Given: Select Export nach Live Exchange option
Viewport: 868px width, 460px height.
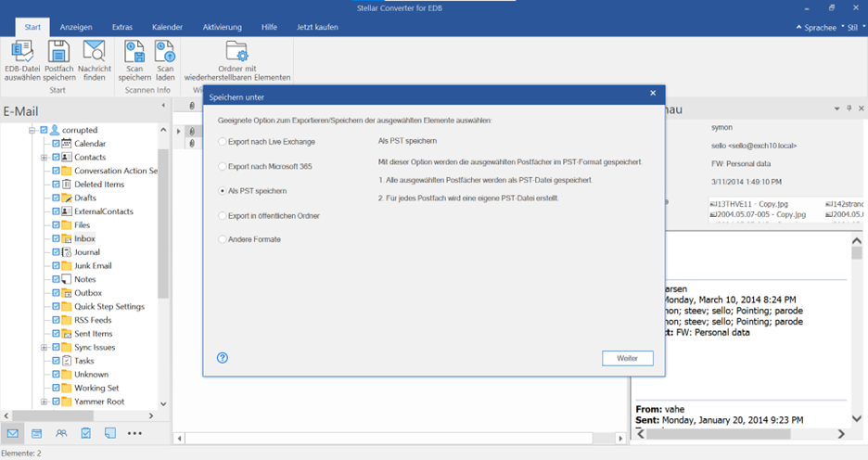Looking at the screenshot, I should point(267,142).
